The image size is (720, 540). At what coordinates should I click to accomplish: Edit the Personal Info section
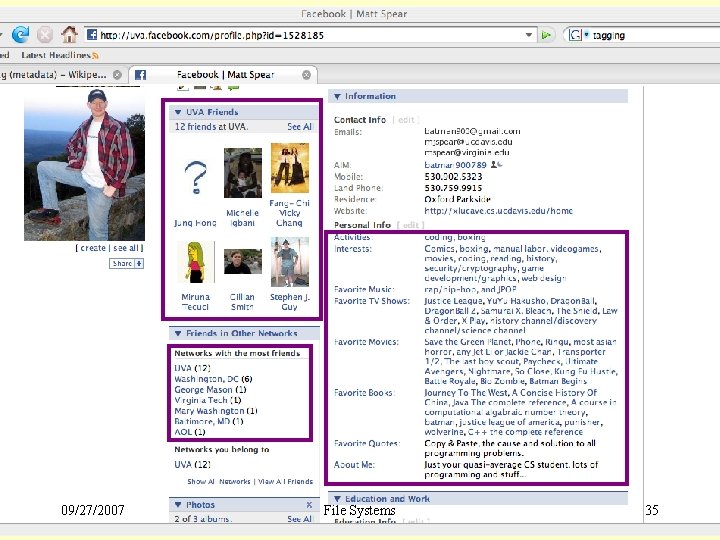click(x=411, y=225)
